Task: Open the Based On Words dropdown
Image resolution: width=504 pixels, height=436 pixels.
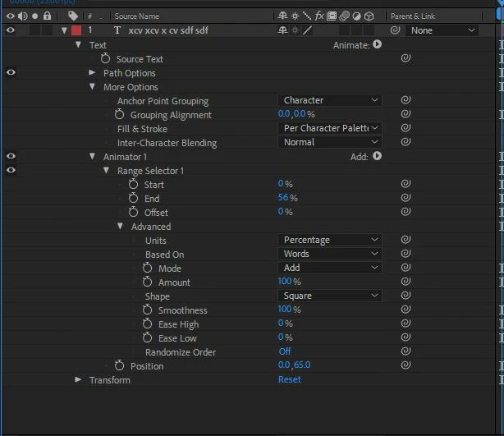Action: coord(330,254)
